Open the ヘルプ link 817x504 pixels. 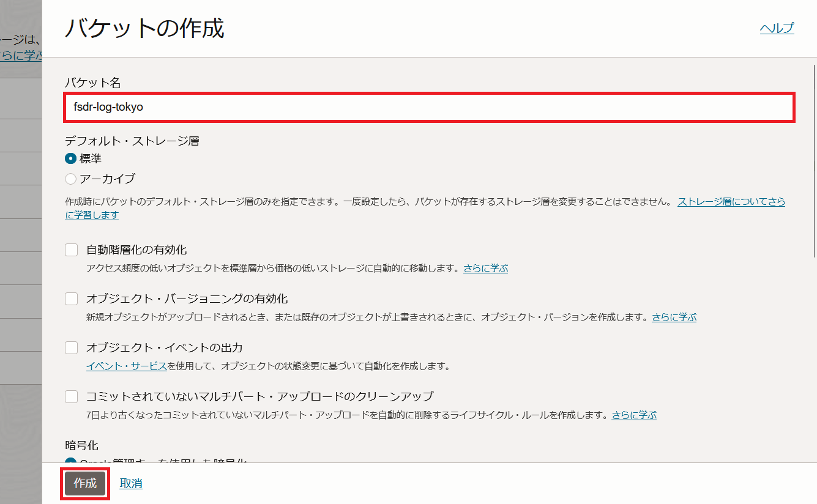(x=777, y=28)
